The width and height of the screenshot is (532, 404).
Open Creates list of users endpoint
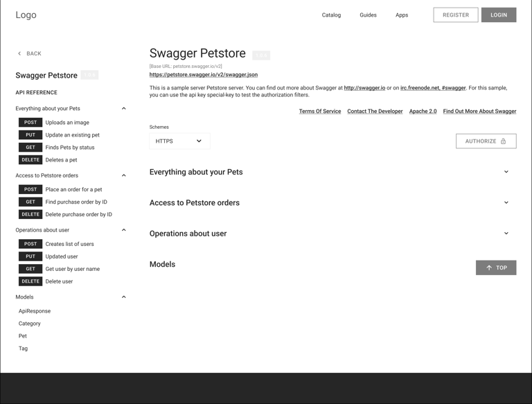click(x=69, y=244)
